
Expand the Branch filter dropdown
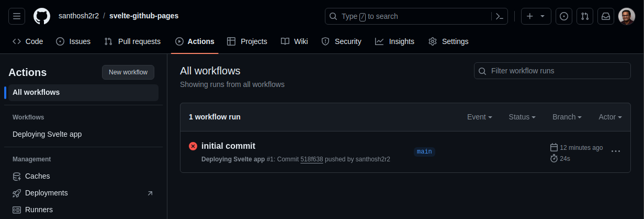[567, 117]
